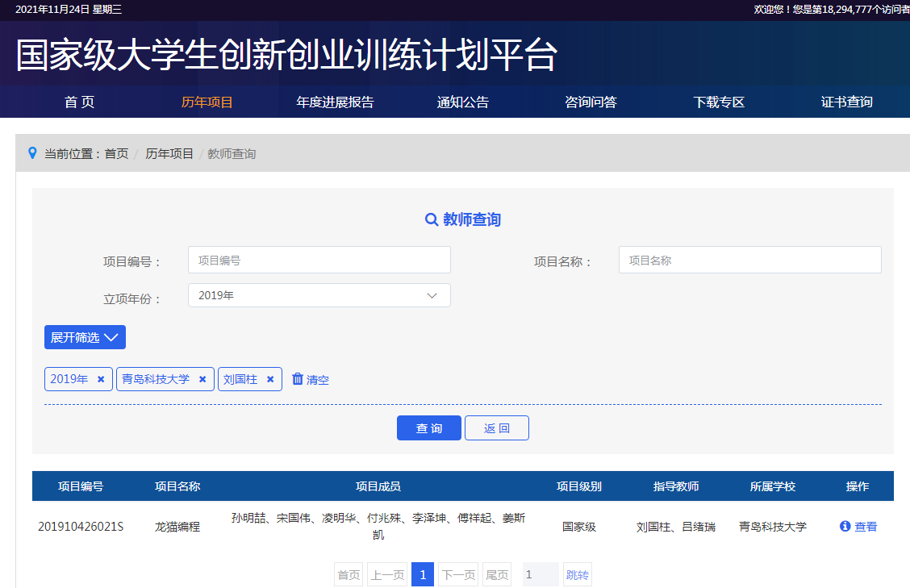The height and width of the screenshot is (588, 910).
Task: Open the 通知公告 navigation item
Action: click(463, 102)
